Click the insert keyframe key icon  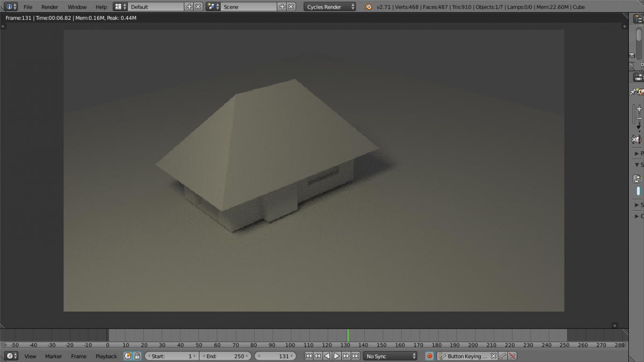pyautogui.click(x=502, y=356)
